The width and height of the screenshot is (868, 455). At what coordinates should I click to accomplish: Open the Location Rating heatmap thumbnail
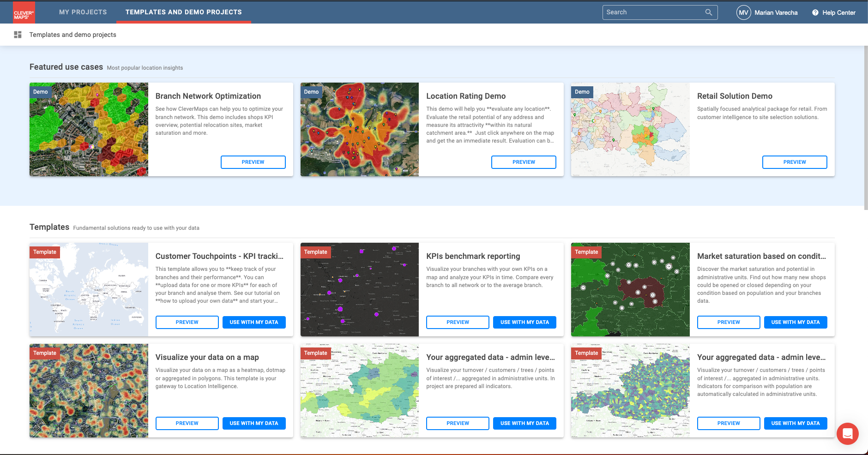tap(359, 129)
